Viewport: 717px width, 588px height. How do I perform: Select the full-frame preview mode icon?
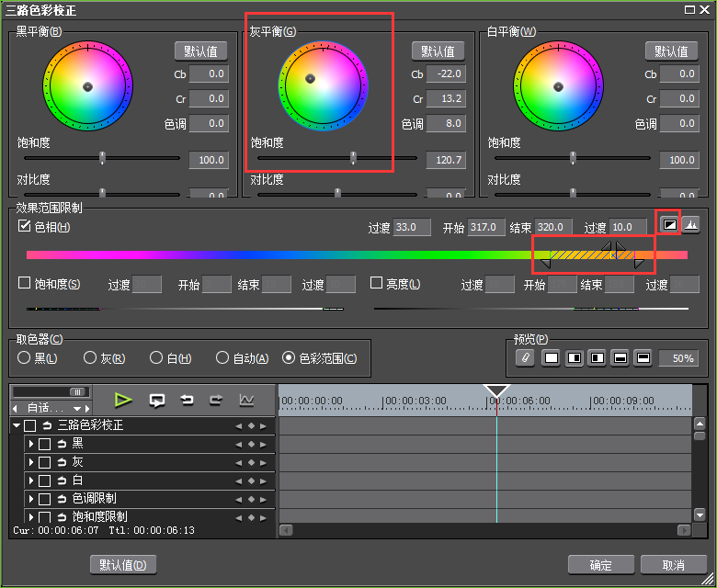(x=552, y=358)
